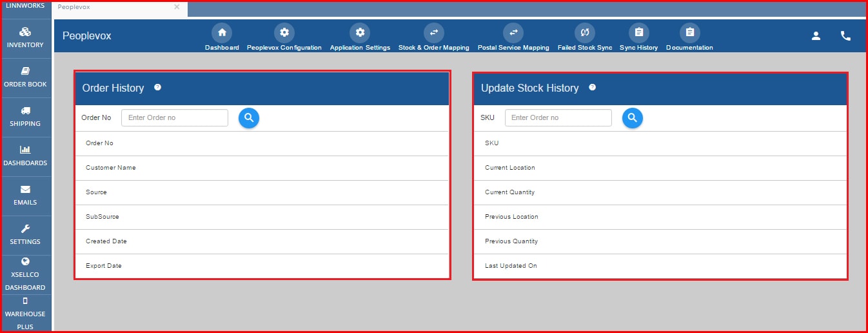This screenshot has height=333, width=868.
Task: Click the Peoplevox header title
Action: (x=87, y=36)
